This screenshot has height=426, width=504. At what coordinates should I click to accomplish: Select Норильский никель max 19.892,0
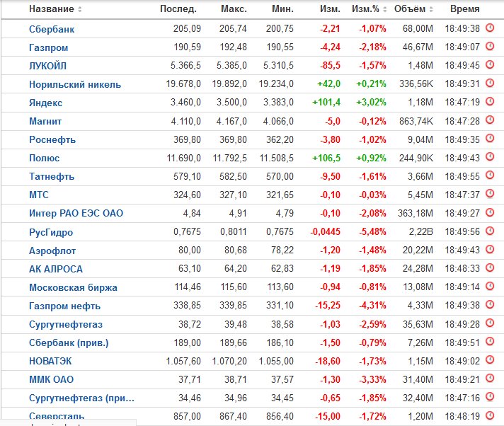[x=229, y=84]
